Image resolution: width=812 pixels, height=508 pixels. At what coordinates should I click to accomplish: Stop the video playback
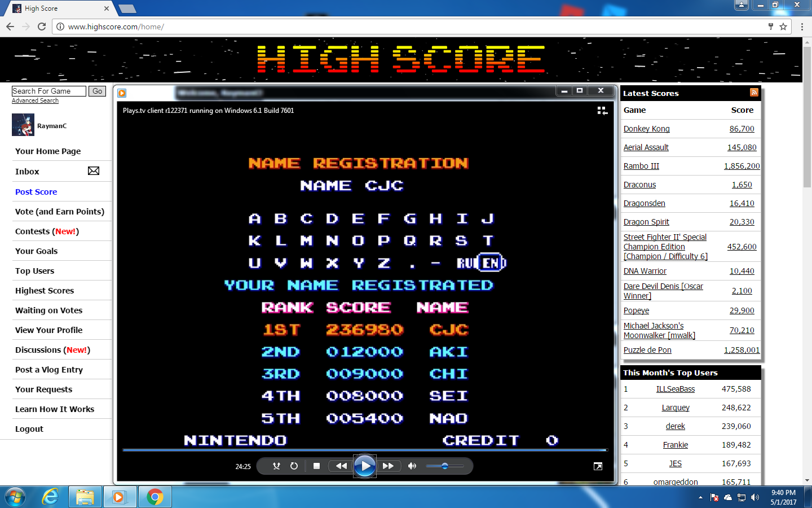316,466
